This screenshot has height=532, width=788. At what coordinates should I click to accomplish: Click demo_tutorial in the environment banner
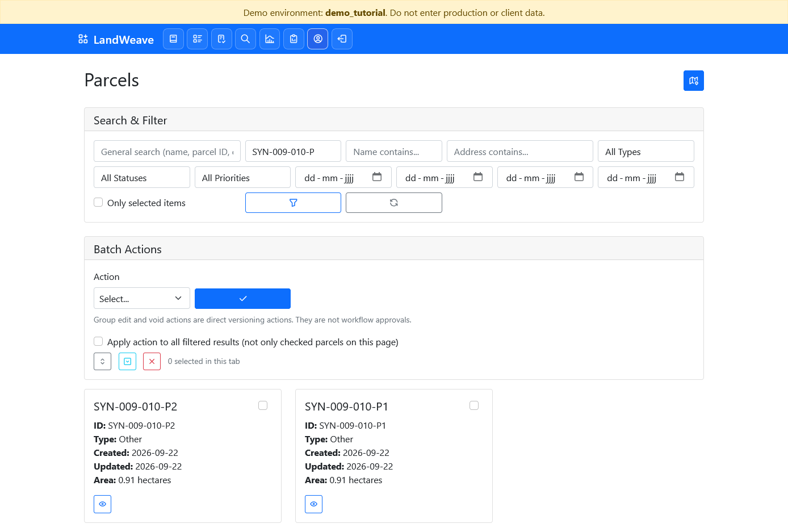point(355,12)
